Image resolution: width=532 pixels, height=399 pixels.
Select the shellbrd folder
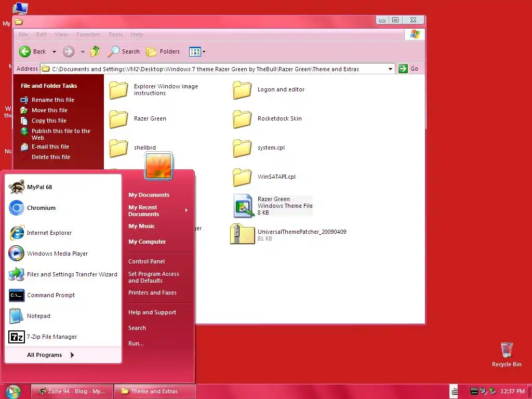point(132,148)
